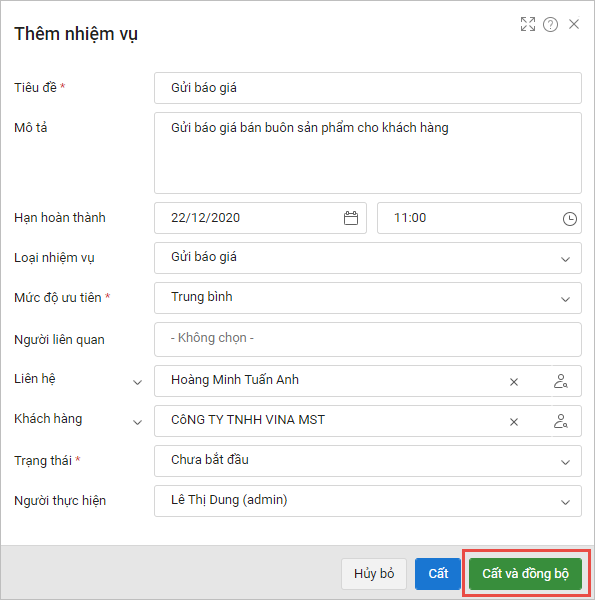The image size is (595, 600).
Task: Change the Khách hàng label type chevron
Action: tap(137, 422)
